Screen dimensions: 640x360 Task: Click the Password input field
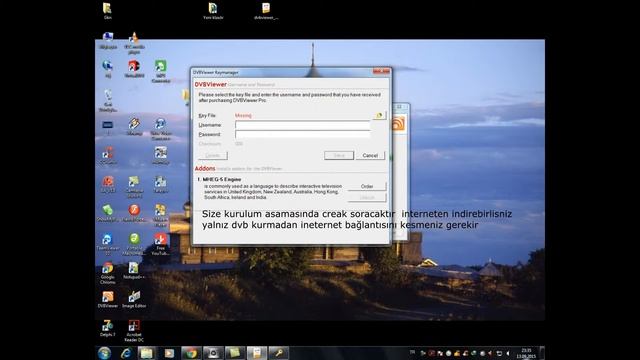tap(302, 134)
